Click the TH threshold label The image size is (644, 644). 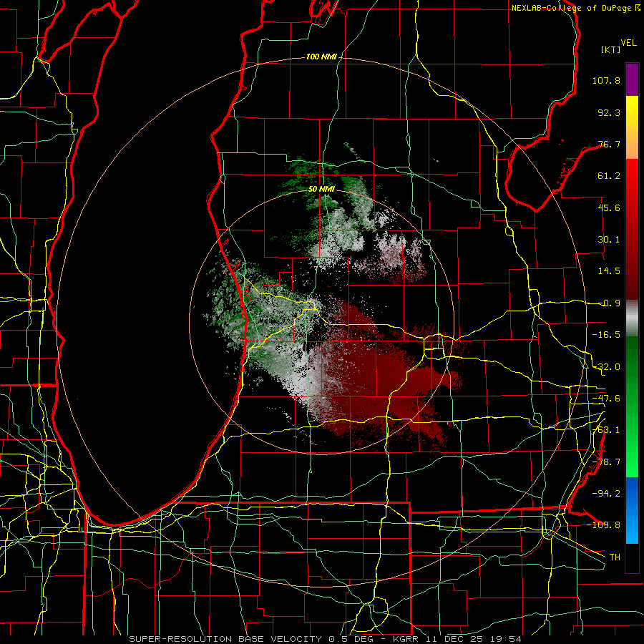[615, 557]
